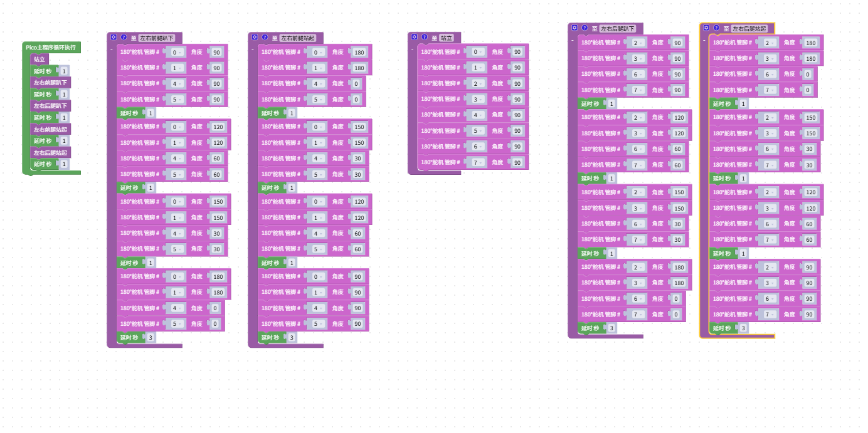
Task: Open first pin 2 dropdown in 左右后腿站起
Action: 769,43
